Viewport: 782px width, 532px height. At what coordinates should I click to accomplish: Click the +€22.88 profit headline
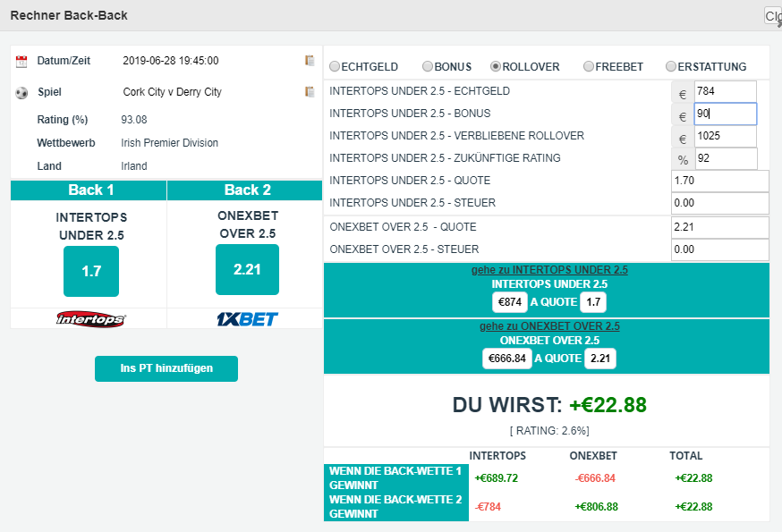coord(608,405)
